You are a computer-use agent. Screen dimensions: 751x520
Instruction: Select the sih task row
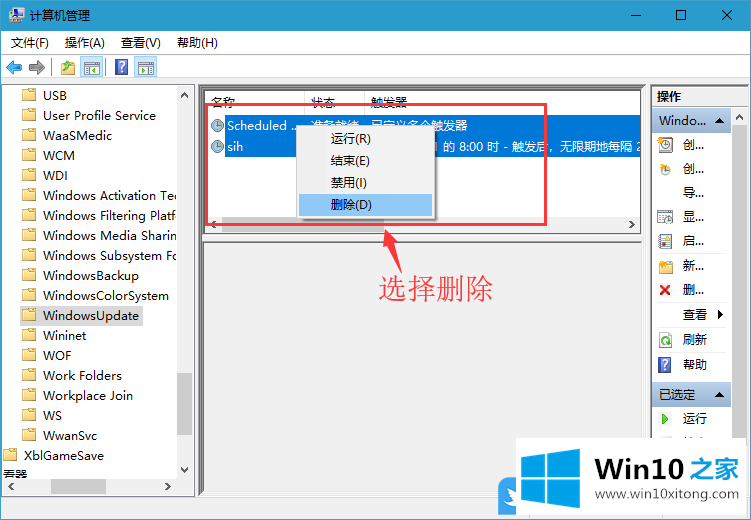(425, 147)
